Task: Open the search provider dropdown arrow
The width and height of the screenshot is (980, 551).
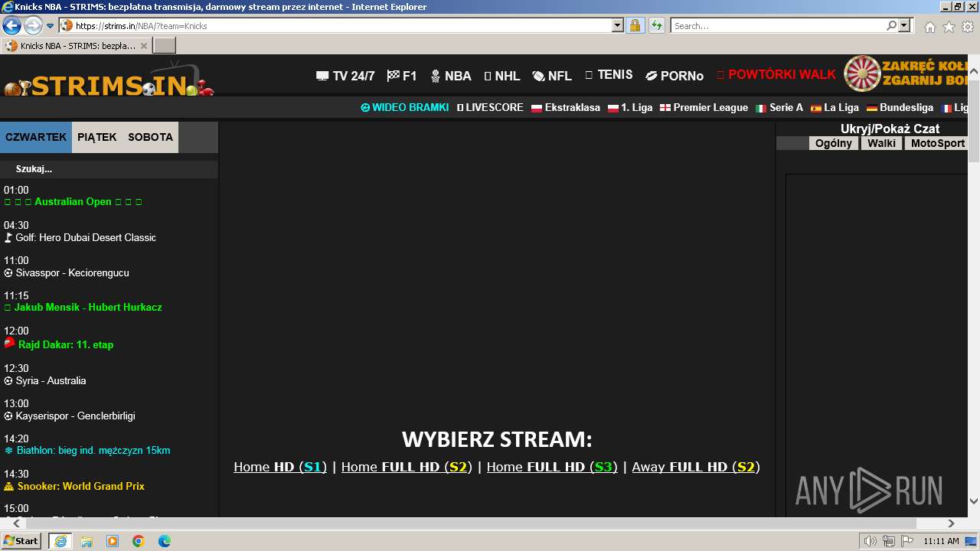Action: pos(904,25)
